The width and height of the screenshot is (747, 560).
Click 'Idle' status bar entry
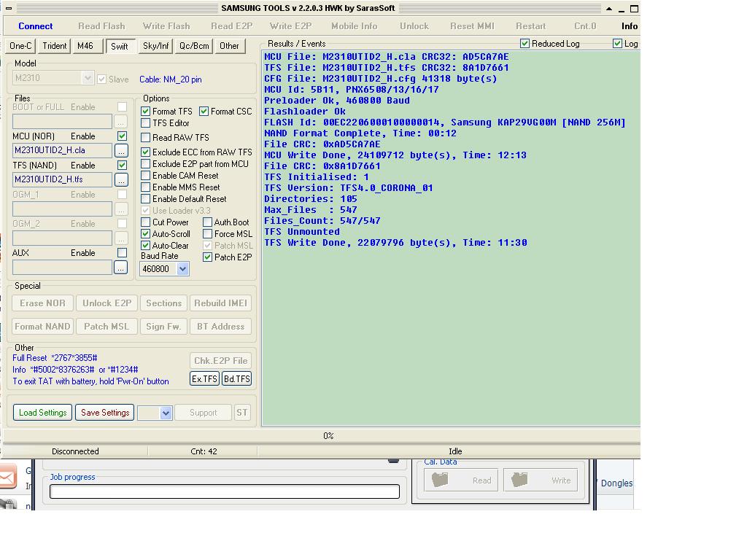tap(455, 451)
